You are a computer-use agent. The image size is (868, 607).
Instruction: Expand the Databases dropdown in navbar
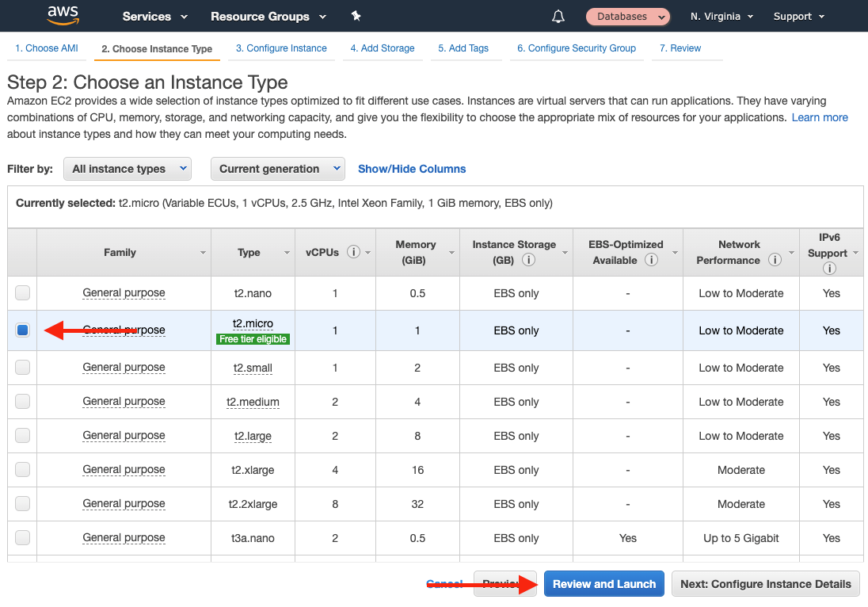coord(628,16)
